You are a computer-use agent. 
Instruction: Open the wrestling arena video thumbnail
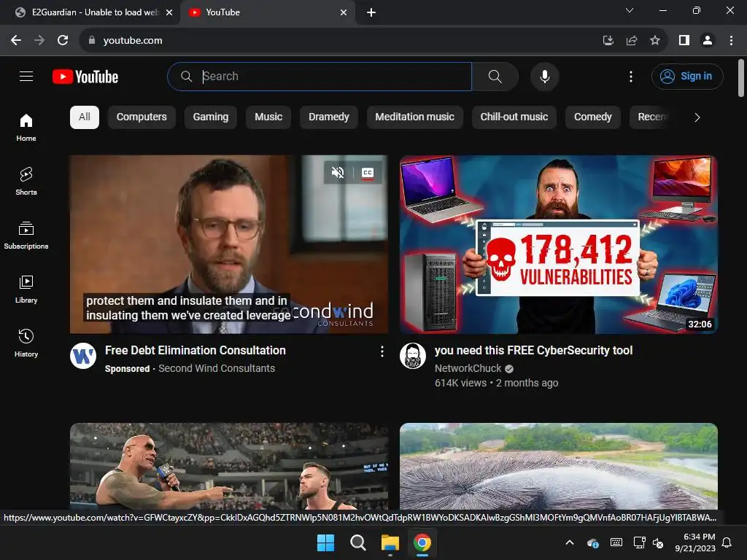[228, 466]
